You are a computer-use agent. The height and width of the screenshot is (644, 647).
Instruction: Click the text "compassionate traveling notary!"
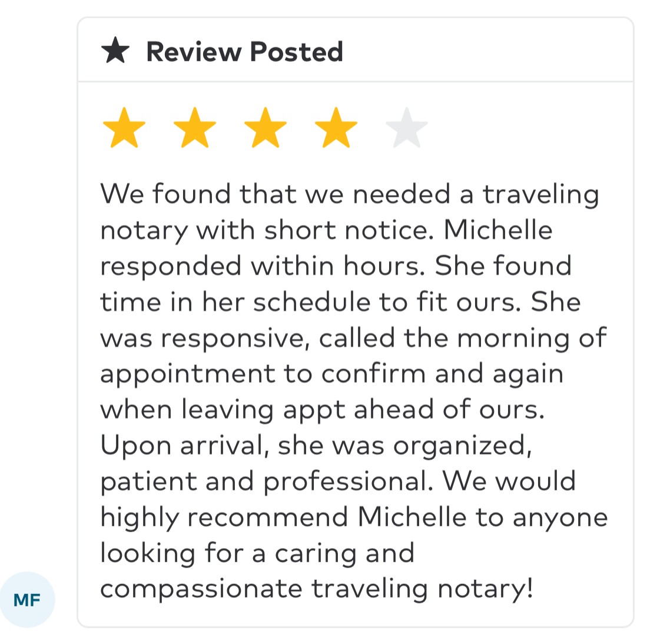click(317, 589)
